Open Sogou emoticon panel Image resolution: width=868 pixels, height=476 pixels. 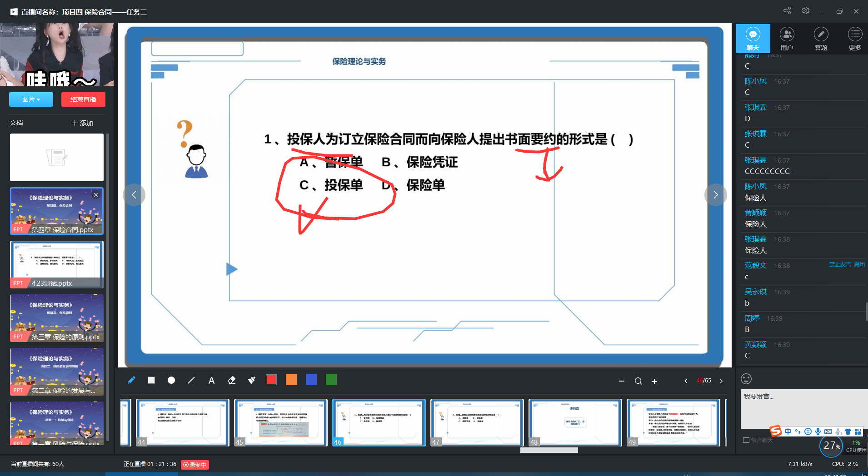(808, 431)
